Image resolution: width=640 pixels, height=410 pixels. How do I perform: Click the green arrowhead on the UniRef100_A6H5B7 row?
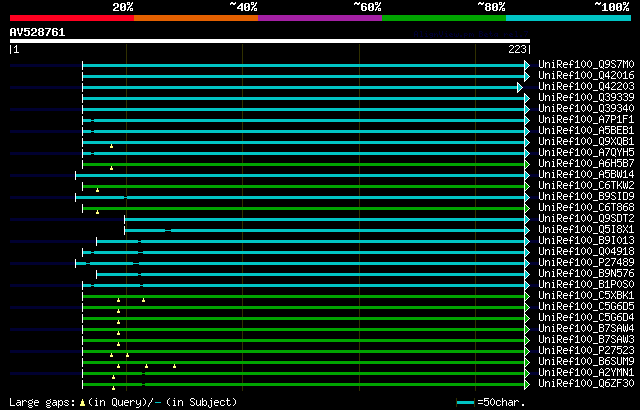[x=527, y=164]
